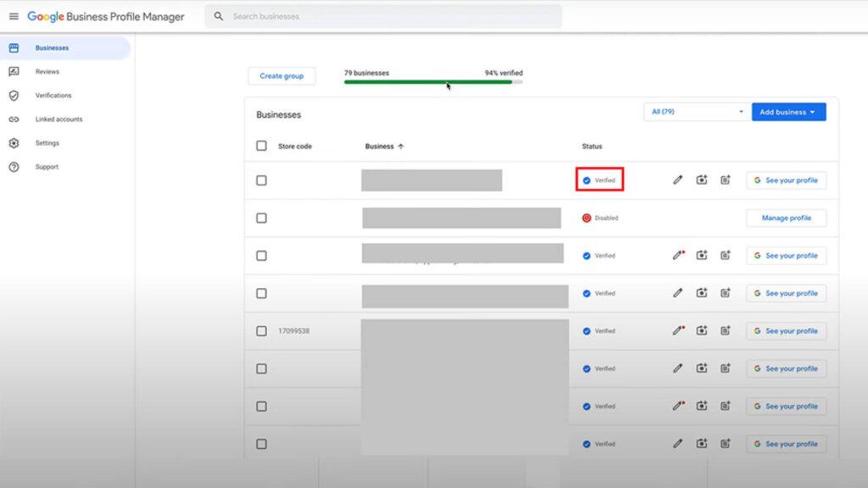Click the 94% verified progress bar

click(x=433, y=82)
